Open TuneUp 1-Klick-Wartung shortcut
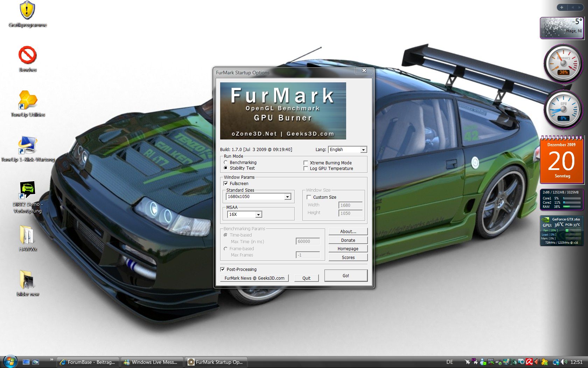This screenshot has height=368, width=588. [x=28, y=149]
